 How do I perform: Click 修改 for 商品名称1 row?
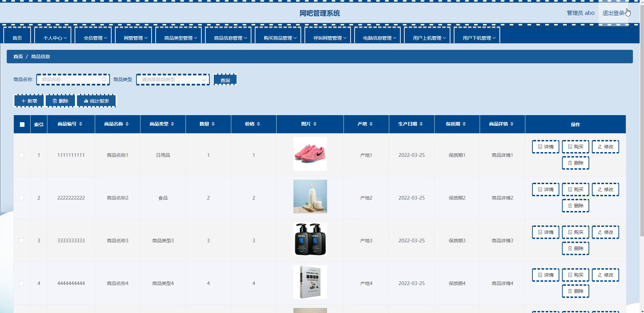pyautogui.click(x=605, y=147)
